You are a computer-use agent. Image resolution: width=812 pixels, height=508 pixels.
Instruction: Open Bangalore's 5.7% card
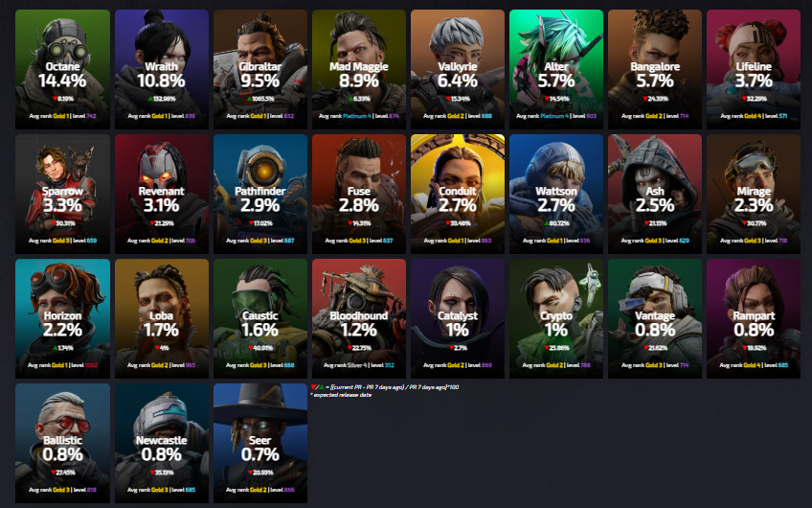(655, 69)
